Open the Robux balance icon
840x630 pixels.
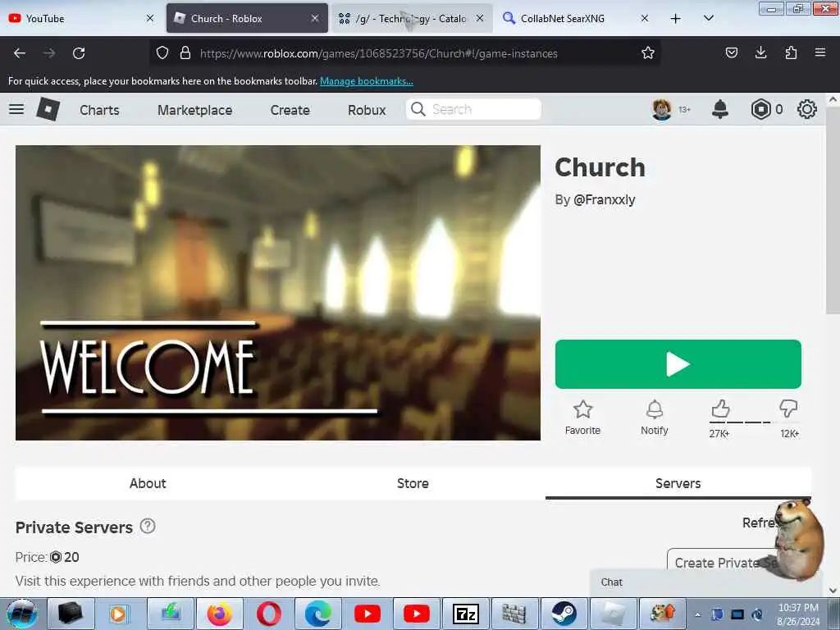(760, 109)
